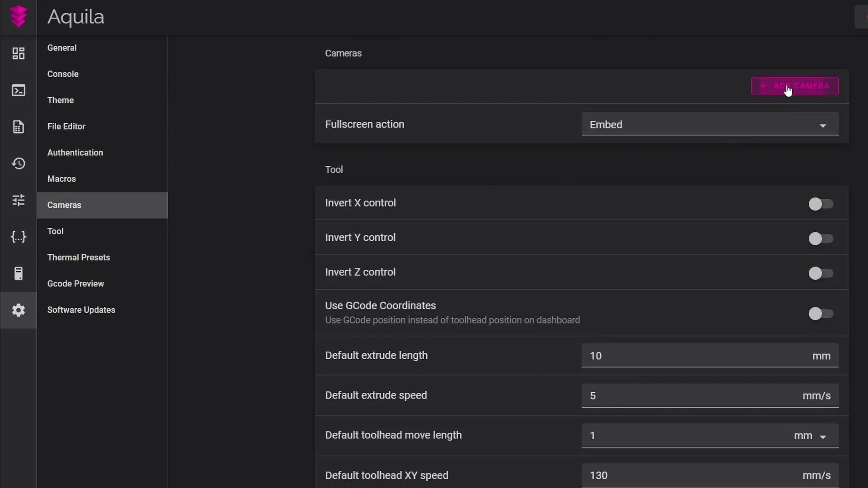
Task: Open the G-code files document icon
Action: (x=18, y=127)
